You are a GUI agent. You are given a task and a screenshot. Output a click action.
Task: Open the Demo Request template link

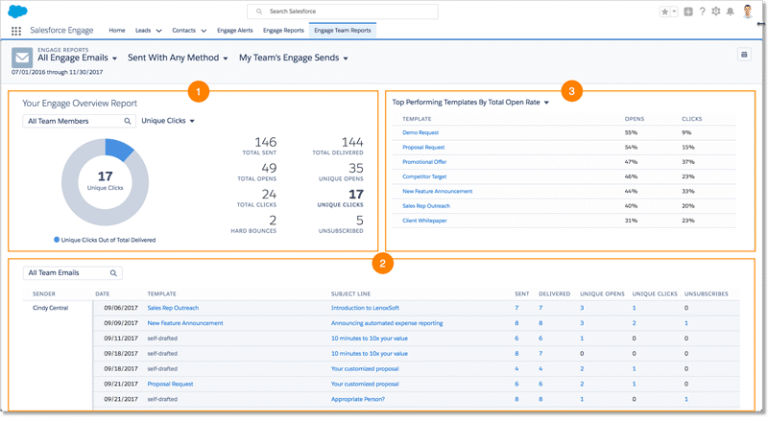[x=420, y=133]
